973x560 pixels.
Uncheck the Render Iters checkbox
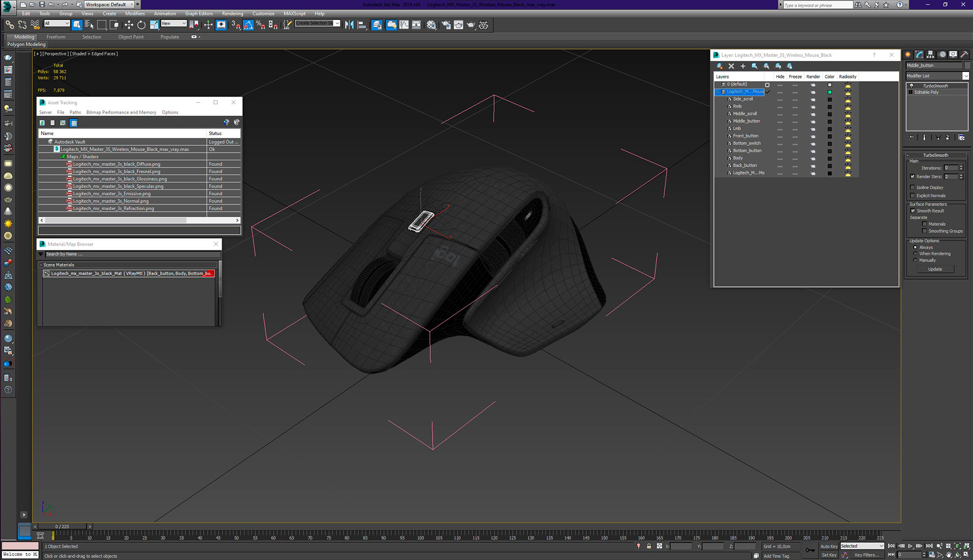pos(913,177)
